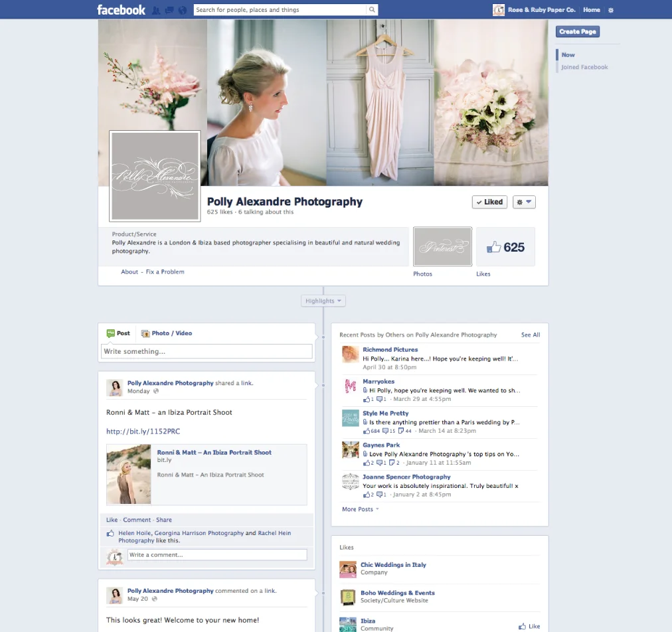The height and width of the screenshot is (632, 672).
Task: Click the like thumb icon on Marryokes post
Action: click(367, 400)
